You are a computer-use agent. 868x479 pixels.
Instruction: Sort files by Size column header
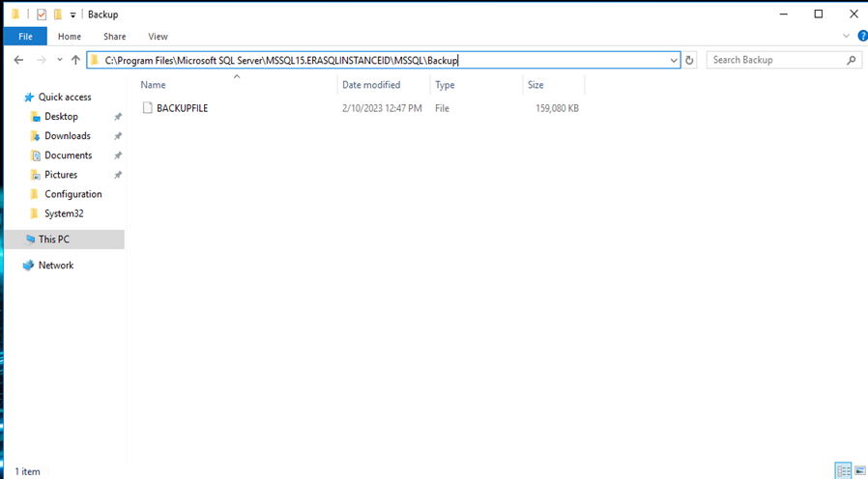[x=535, y=85]
